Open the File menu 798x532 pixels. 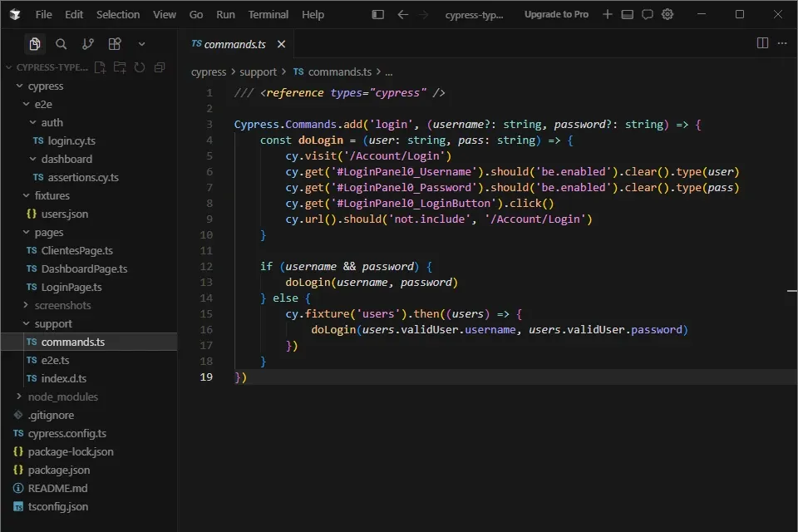point(44,14)
